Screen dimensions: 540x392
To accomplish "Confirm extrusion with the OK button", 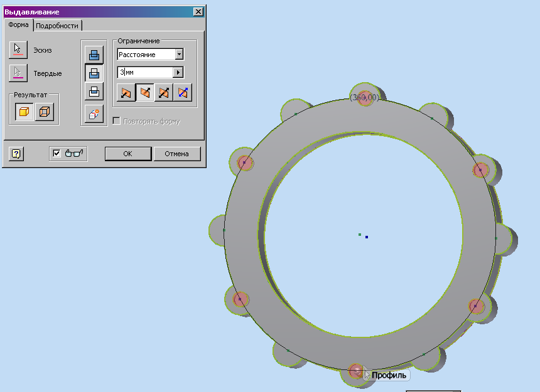I will 127,154.
